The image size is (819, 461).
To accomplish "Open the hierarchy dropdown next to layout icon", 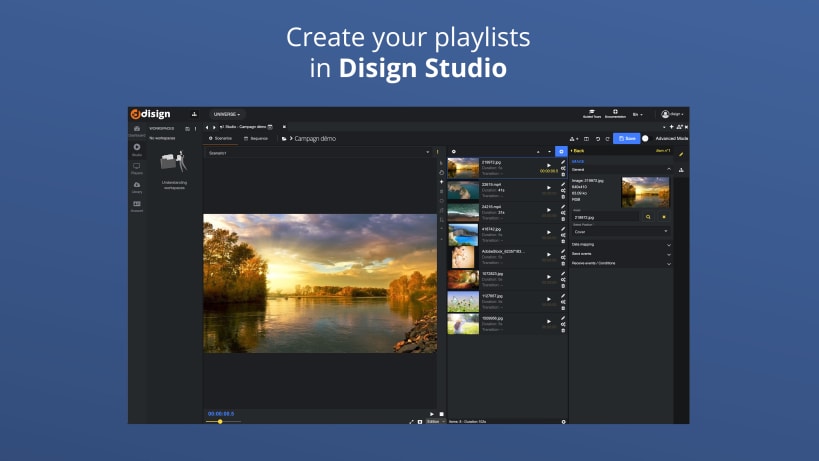I will click(x=574, y=139).
